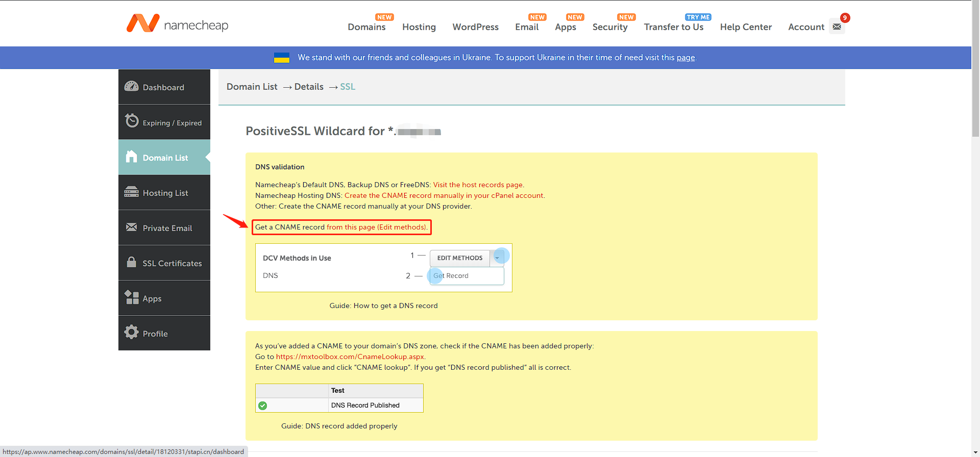The image size is (980, 457).
Task: Click the DCV Methods in Use label
Action: tap(297, 258)
